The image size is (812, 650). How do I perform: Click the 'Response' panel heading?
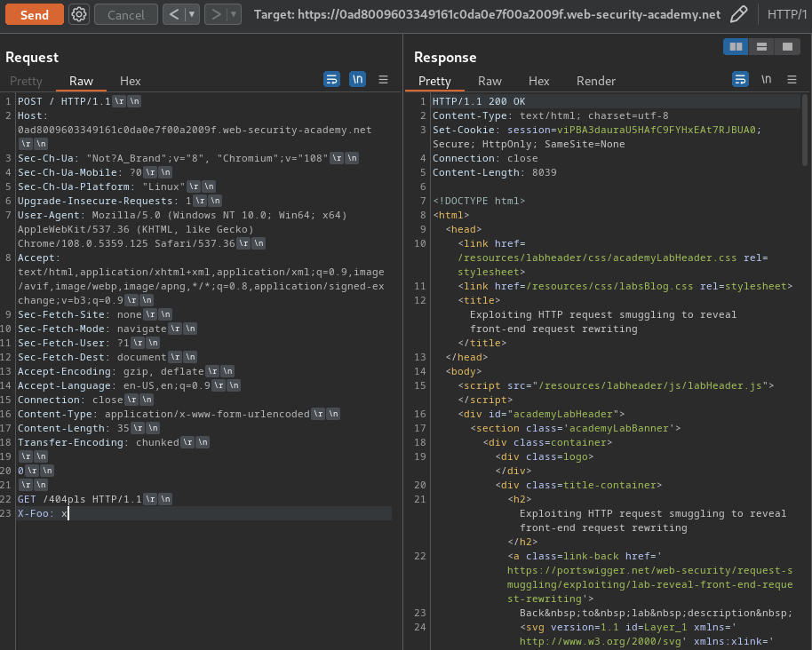coord(445,57)
